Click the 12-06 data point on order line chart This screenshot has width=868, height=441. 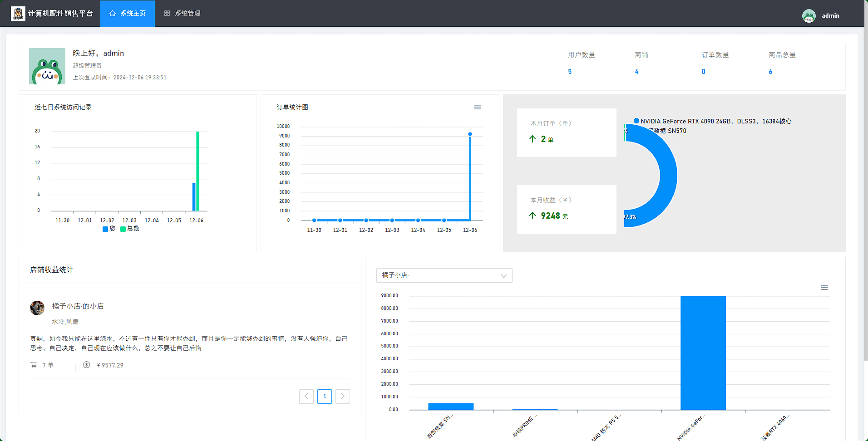[x=470, y=134]
